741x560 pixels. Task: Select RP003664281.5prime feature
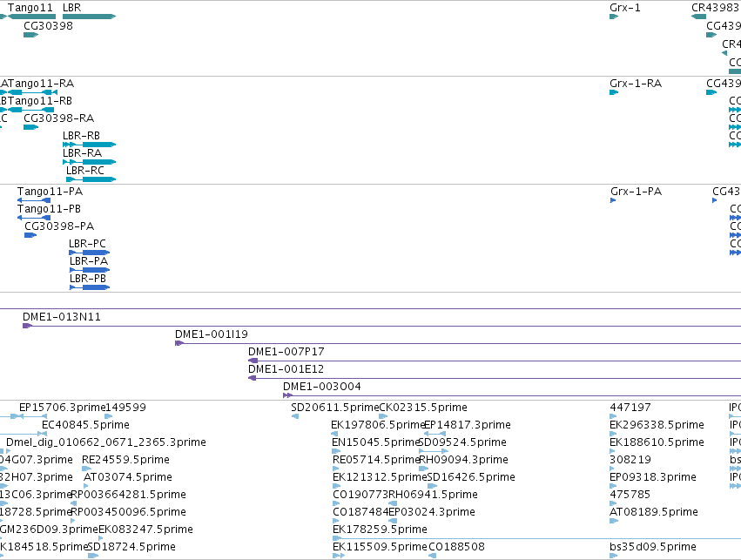(x=73, y=503)
